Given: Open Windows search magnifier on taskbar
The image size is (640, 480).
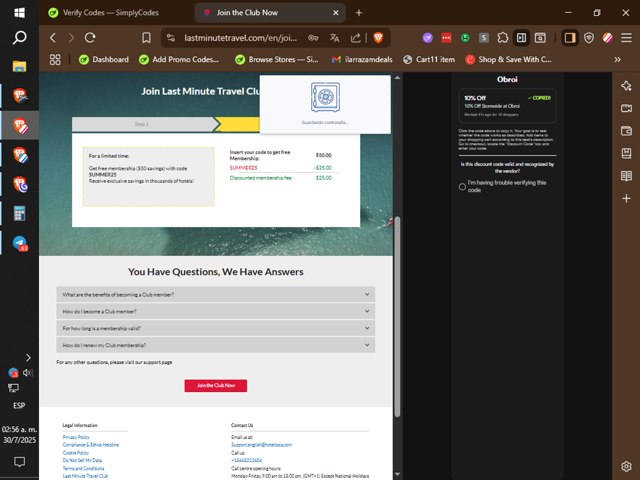Looking at the screenshot, I should (x=19, y=38).
